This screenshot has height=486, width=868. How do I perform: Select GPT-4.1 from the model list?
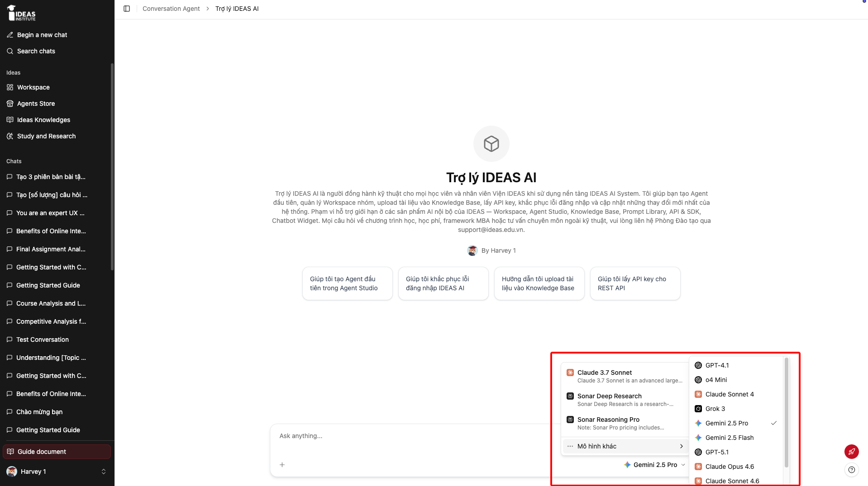coord(736,365)
